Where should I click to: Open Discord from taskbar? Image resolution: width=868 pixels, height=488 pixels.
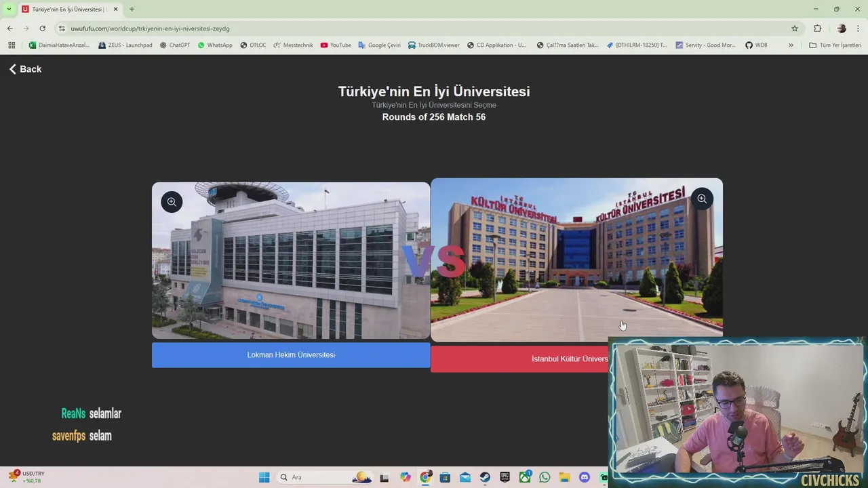tap(585, 477)
